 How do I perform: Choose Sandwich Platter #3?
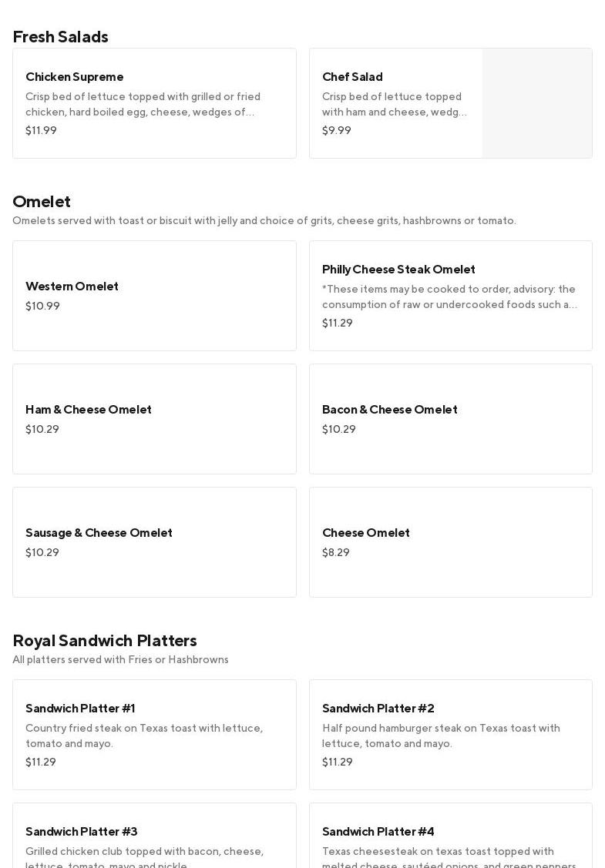click(x=154, y=835)
